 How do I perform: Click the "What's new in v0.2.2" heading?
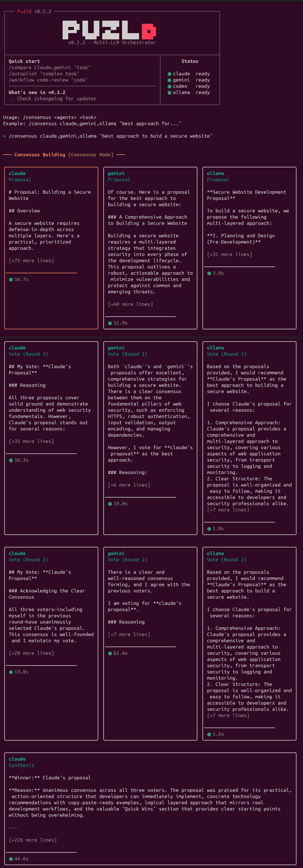pyautogui.click(x=37, y=92)
